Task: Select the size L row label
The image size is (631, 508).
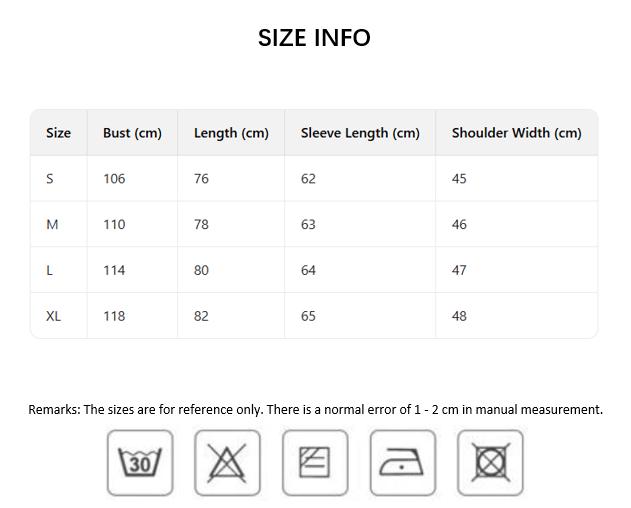Action: click(x=50, y=271)
